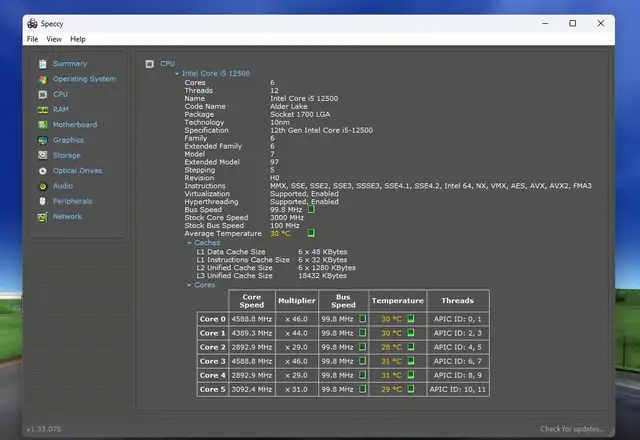This screenshot has height=440, width=640.
Task: Click the Operating System sidebar icon
Action: pos(43,79)
